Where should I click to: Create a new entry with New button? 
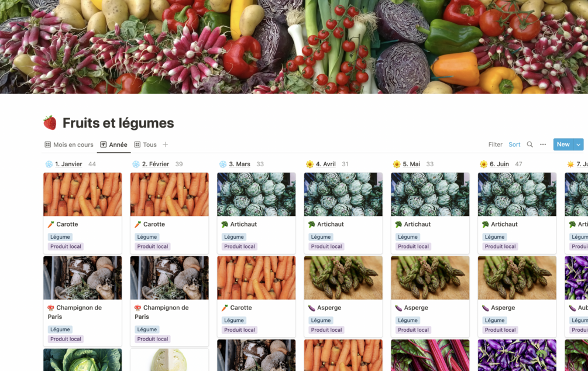(563, 145)
